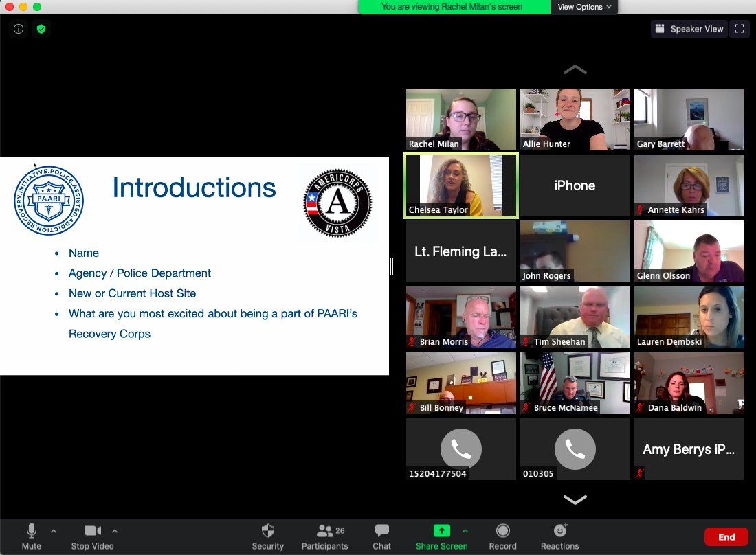Click the PAARI logo on the slide

(49, 201)
